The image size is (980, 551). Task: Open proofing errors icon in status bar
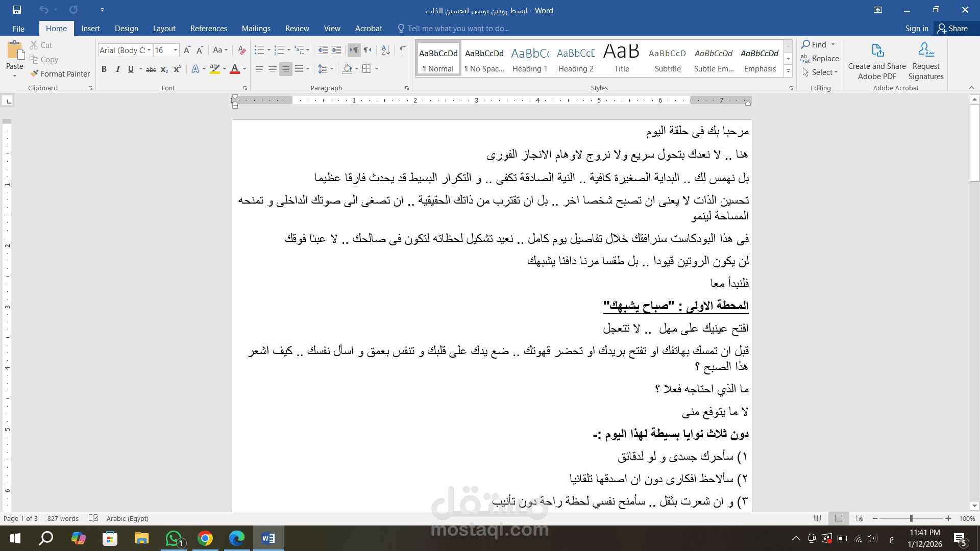(93, 518)
